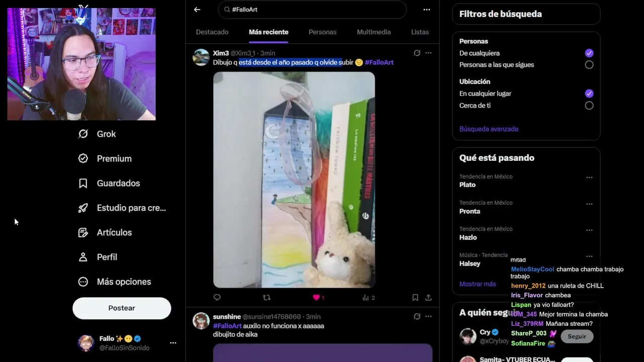Open sunshine's username link

coord(227,317)
